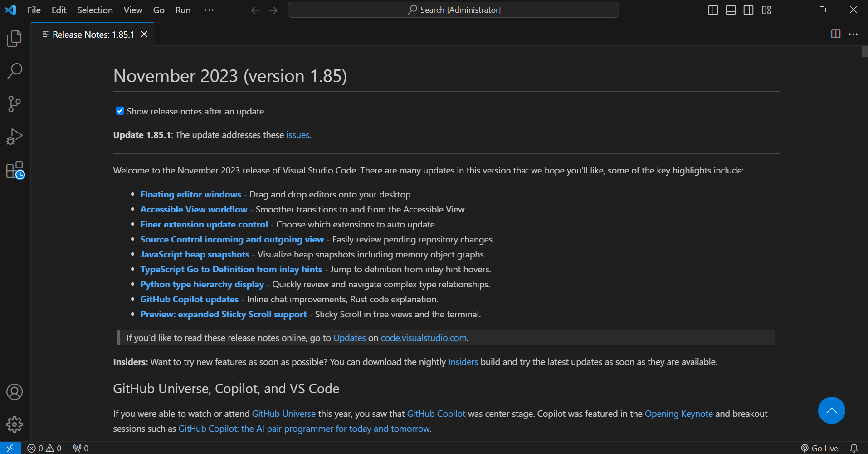Click inside the Search Administrator command center
The height and width of the screenshot is (454, 868).
[453, 10]
